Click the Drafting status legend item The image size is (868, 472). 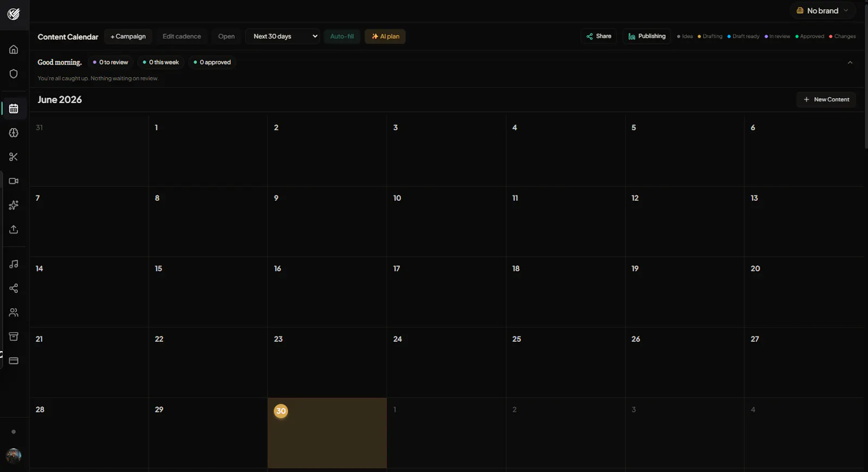click(x=710, y=36)
